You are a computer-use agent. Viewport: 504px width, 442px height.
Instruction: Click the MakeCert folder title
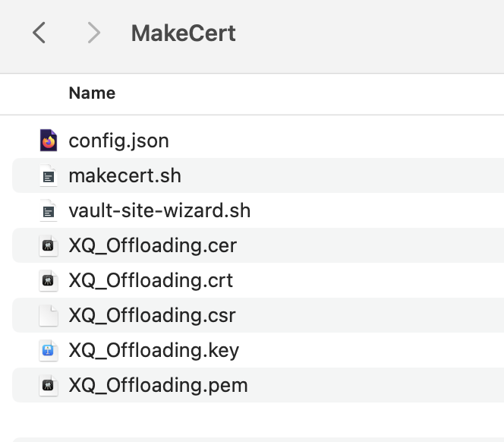click(184, 33)
